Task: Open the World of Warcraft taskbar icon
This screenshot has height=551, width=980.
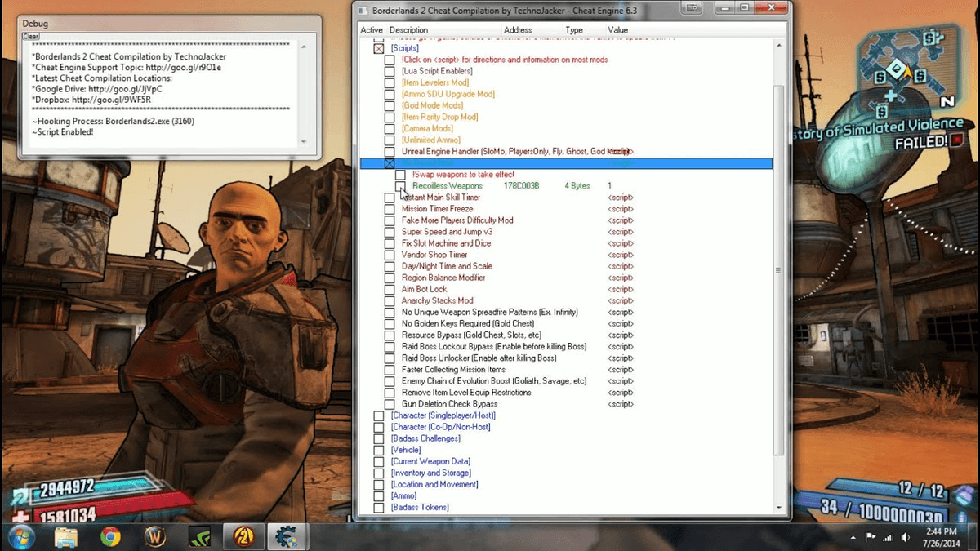Action: pyautogui.click(x=154, y=536)
